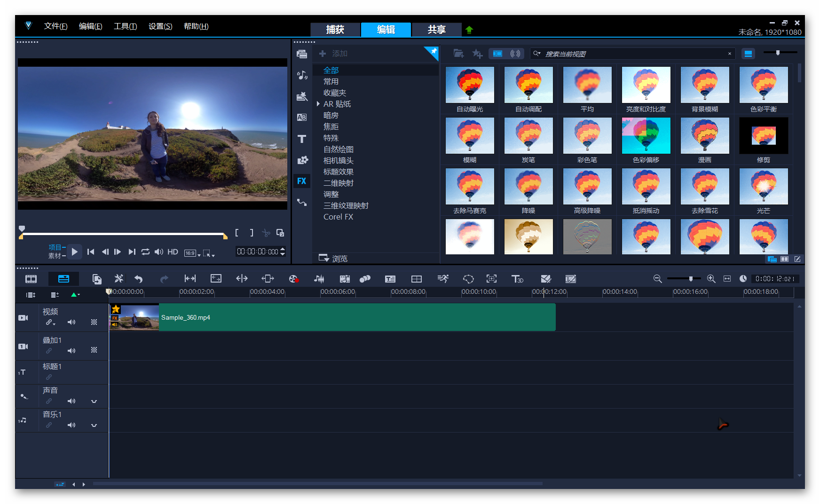Adjust the timeline zoom slider handle

click(x=691, y=279)
